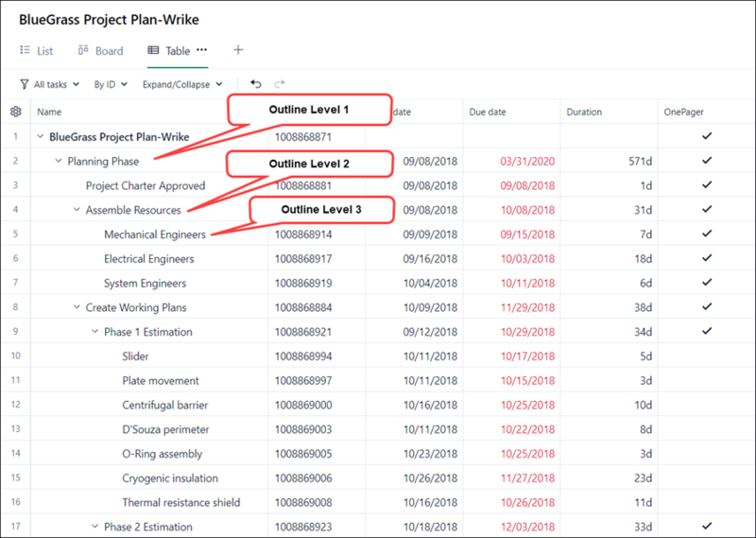Click the undo arrow icon
This screenshot has width=756, height=538.
pyautogui.click(x=255, y=84)
